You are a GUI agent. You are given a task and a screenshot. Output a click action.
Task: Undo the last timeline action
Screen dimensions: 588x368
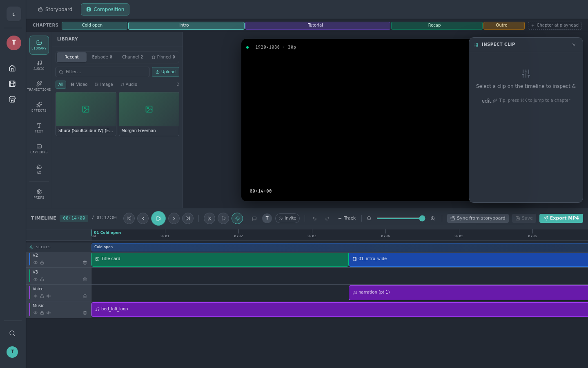314,218
